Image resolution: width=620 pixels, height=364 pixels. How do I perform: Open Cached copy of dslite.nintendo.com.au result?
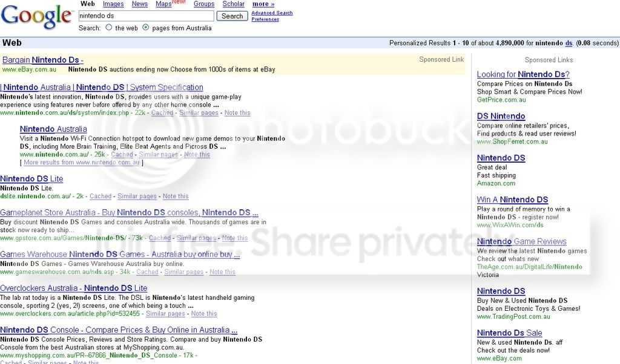click(101, 197)
